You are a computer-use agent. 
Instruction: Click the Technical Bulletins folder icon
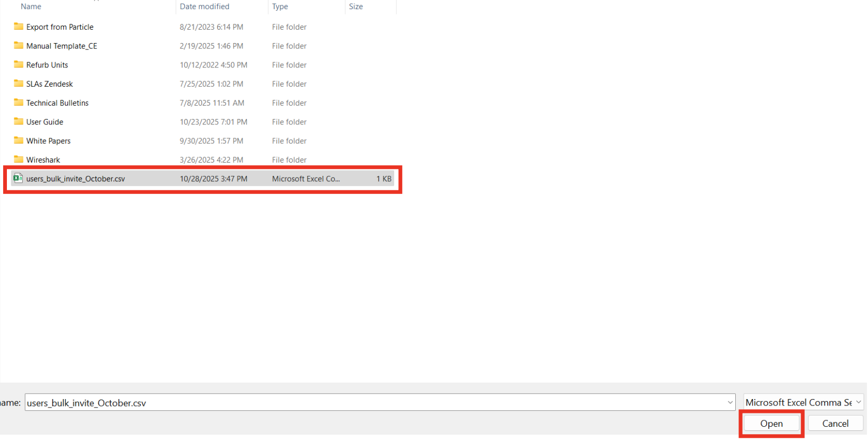pos(19,103)
